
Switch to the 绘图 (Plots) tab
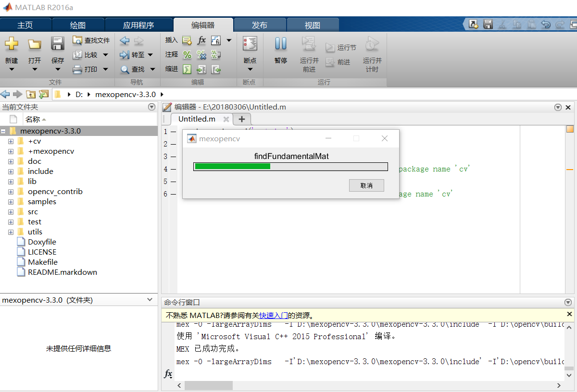click(x=78, y=25)
